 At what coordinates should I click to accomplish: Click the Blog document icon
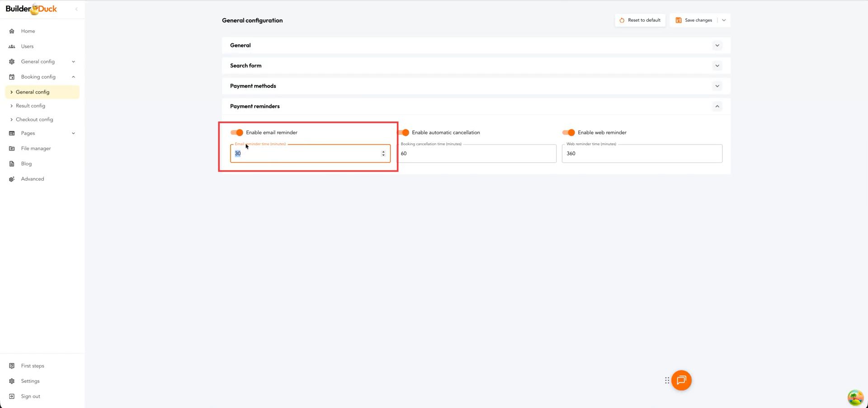12,164
